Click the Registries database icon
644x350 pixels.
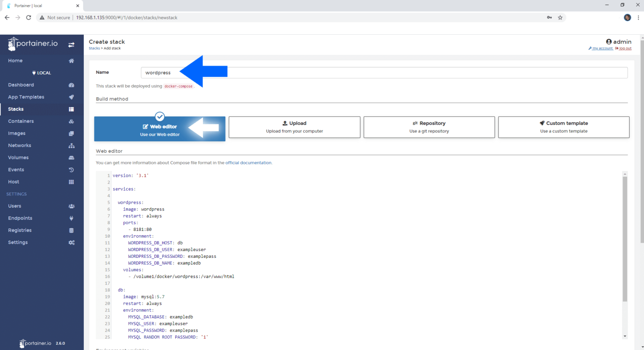pyautogui.click(x=71, y=231)
